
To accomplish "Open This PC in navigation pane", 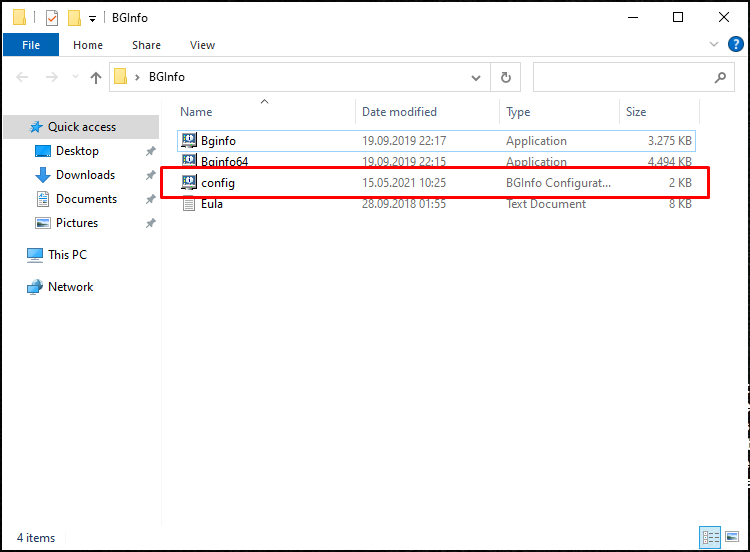I will pos(67,255).
